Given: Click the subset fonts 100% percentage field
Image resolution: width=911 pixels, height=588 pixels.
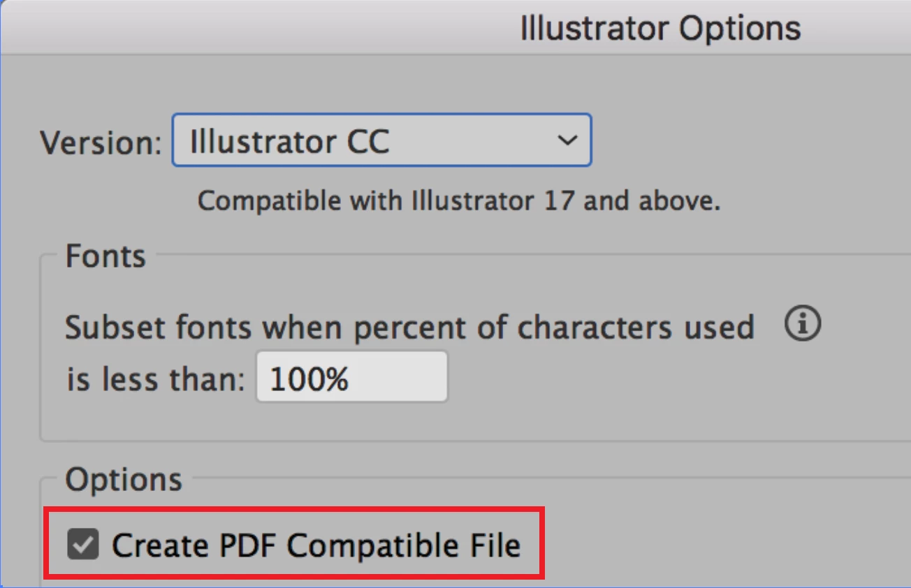Looking at the screenshot, I should tap(351, 377).
